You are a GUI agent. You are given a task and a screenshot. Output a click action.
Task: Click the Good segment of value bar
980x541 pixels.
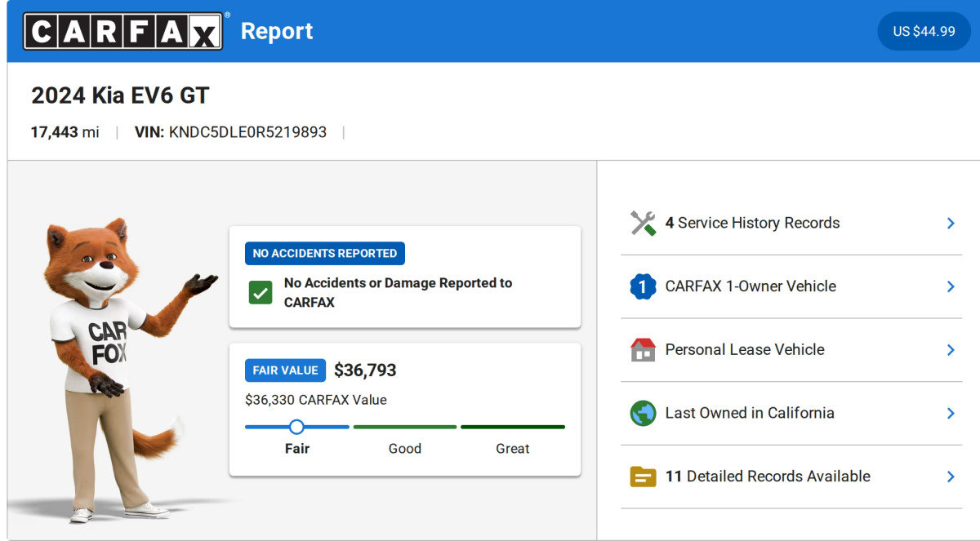tap(405, 427)
